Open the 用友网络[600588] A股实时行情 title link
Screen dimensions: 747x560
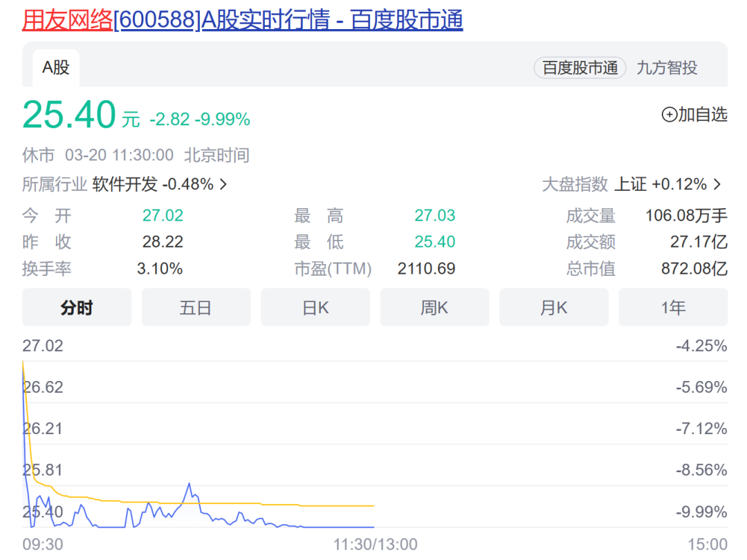click(243, 20)
